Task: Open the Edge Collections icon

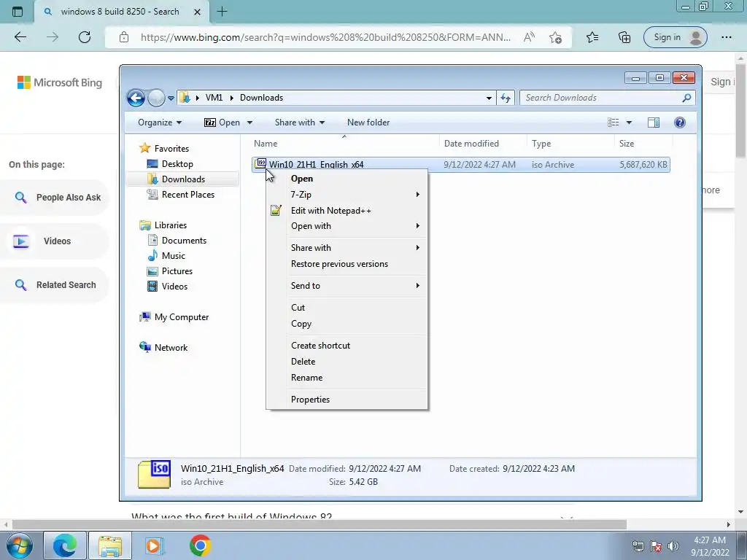Action: 624,37
